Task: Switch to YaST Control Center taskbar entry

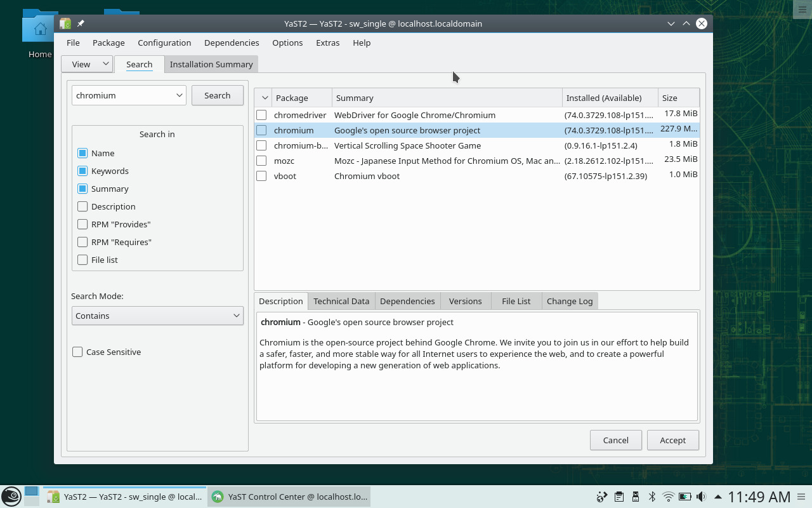Action: [x=289, y=497]
